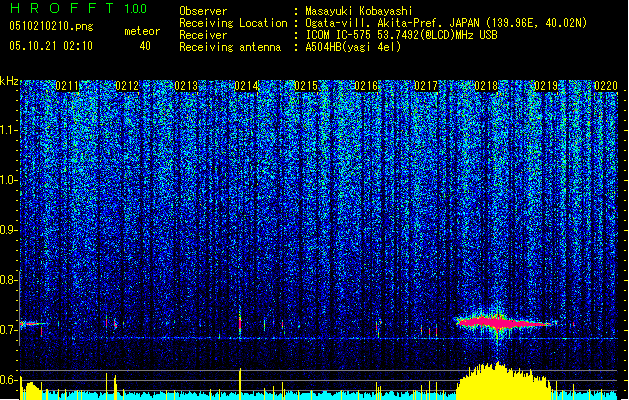Image resolution: width=629 pixels, height=400 pixels.
Task: Click the Observer label
Action: [203, 11]
